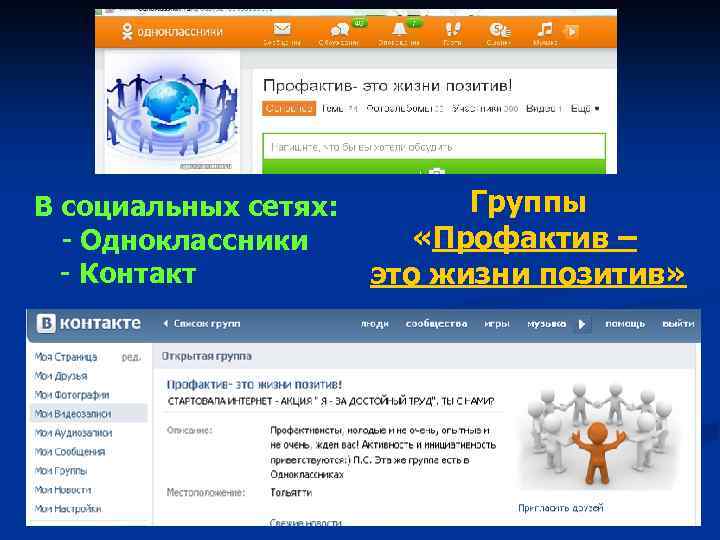The height and width of the screenshot is (540, 720).
Task: Click 'Свежие новости' link at the bottom
Action: coord(305,523)
